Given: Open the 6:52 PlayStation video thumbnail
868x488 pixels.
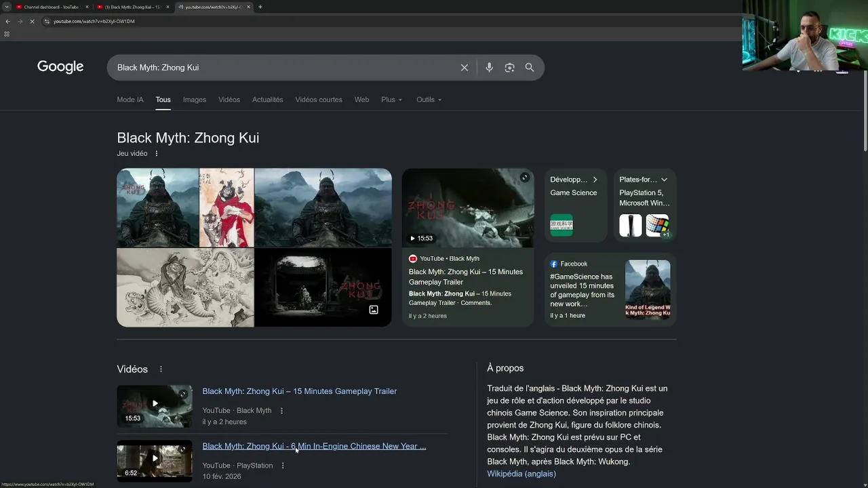Looking at the screenshot, I should pos(155,461).
